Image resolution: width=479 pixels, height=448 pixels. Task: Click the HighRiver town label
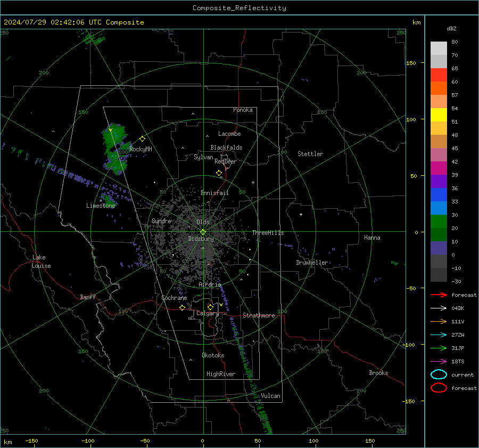tap(221, 374)
